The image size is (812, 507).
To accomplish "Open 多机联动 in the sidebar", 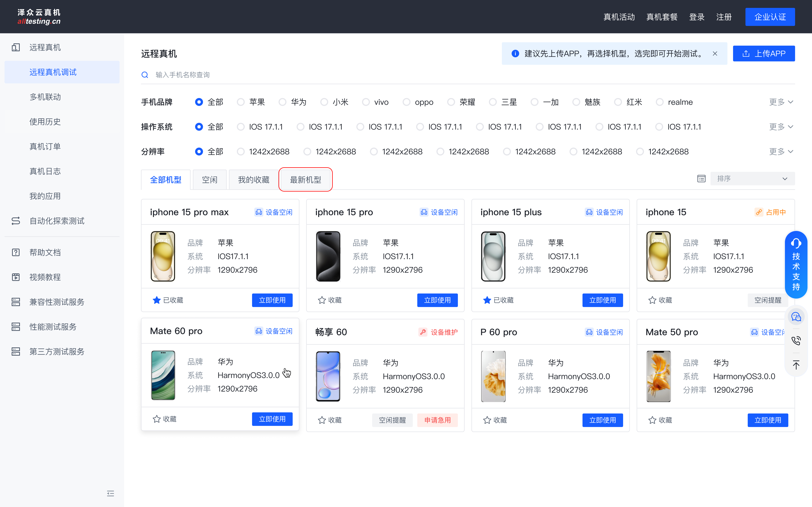I will (45, 97).
